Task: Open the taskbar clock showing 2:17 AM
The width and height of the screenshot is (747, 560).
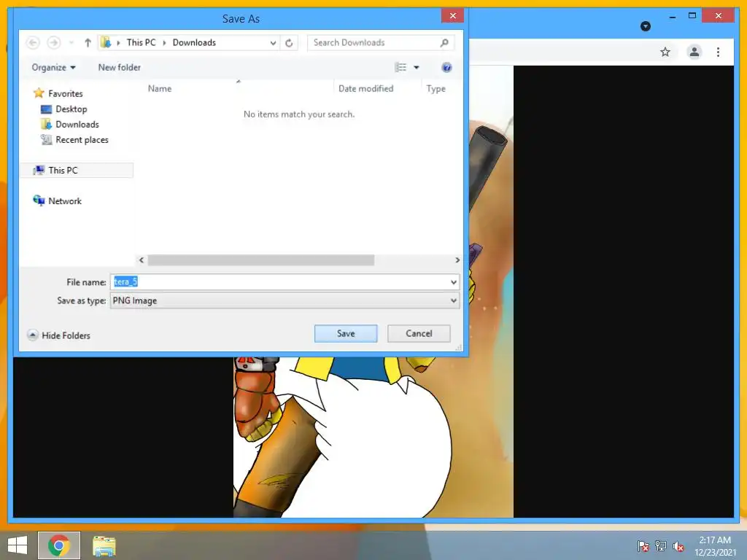Action: click(715, 546)
